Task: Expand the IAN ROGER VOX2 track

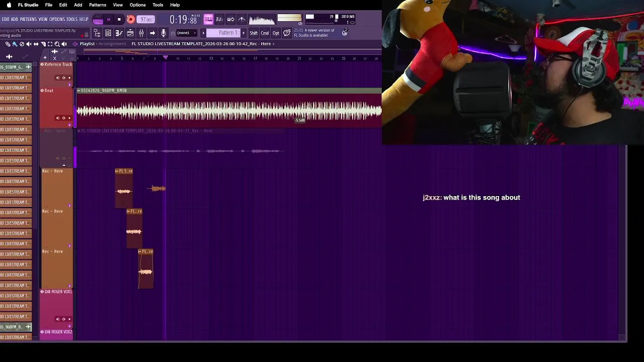Action: tap(42, 332)
